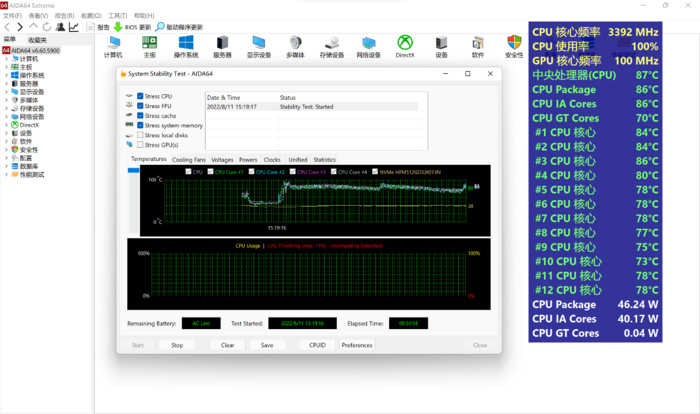700x414 pixels.
Task: Click the green BIOS update arrow
Action: pos(118,27)
